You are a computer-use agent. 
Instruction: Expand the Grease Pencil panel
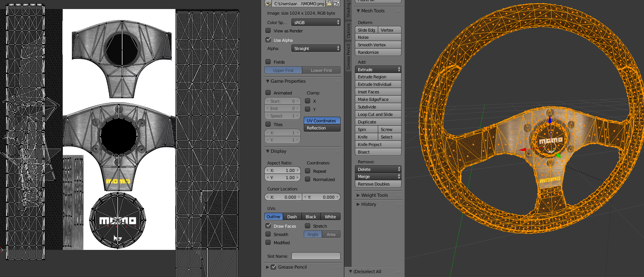coord(268,267)
